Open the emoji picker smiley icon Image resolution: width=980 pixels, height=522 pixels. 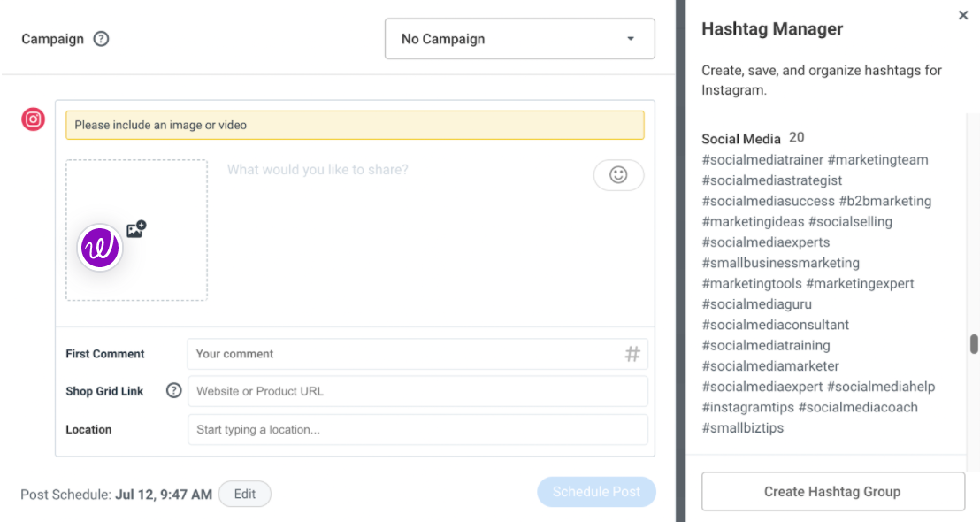[x=618, y=175]
